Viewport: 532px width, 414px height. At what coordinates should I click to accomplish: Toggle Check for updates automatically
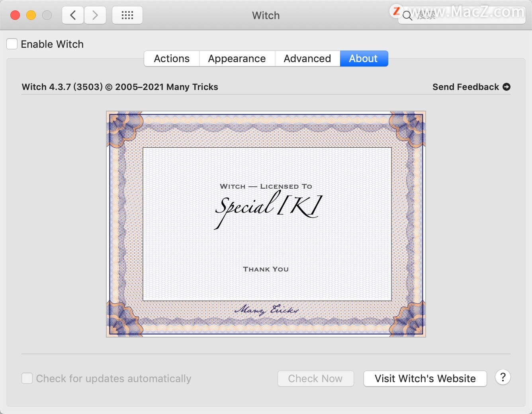pyautogui.click(x=27, y=378)
